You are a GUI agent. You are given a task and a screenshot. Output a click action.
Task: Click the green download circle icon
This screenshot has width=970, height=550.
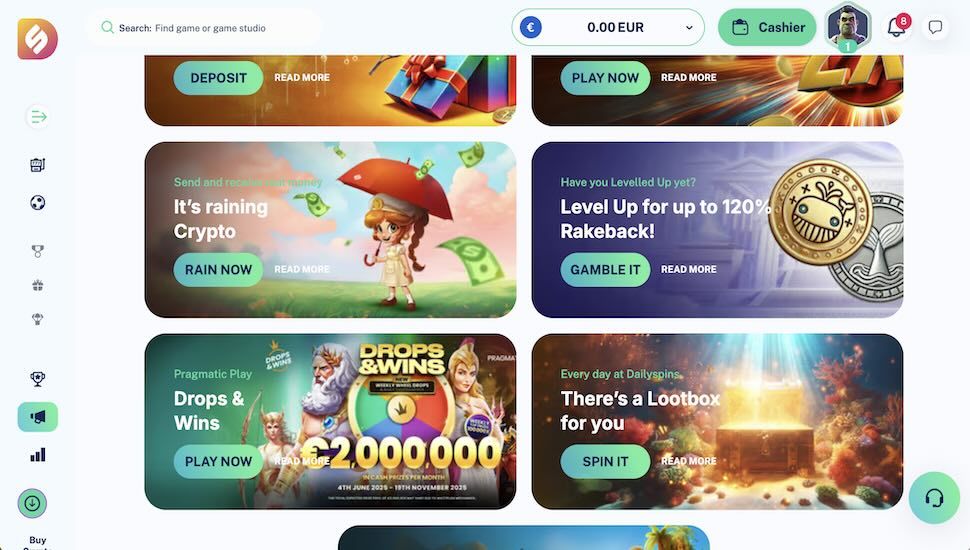[x=32, y=504]
